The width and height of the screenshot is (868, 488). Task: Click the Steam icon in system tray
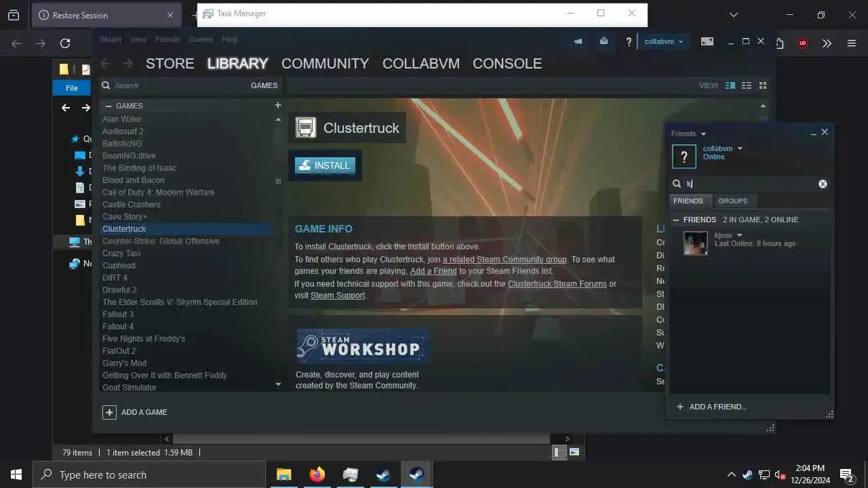point(747,474)
